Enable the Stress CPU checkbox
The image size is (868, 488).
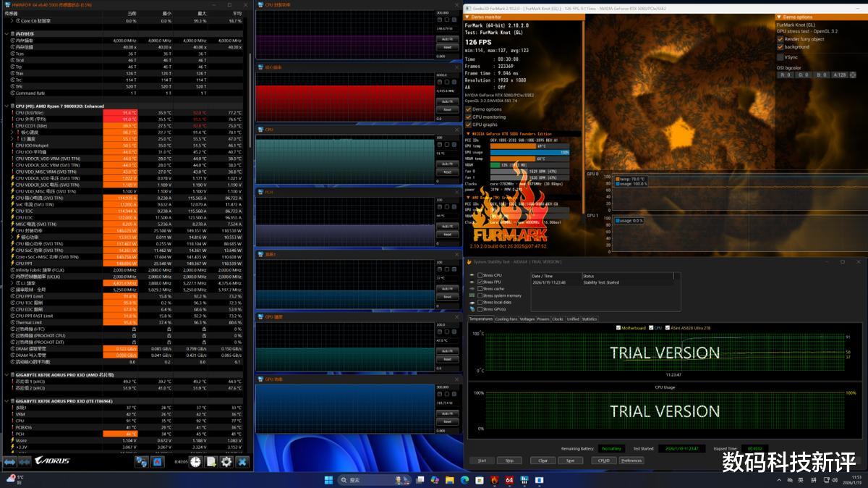(480, 275)
